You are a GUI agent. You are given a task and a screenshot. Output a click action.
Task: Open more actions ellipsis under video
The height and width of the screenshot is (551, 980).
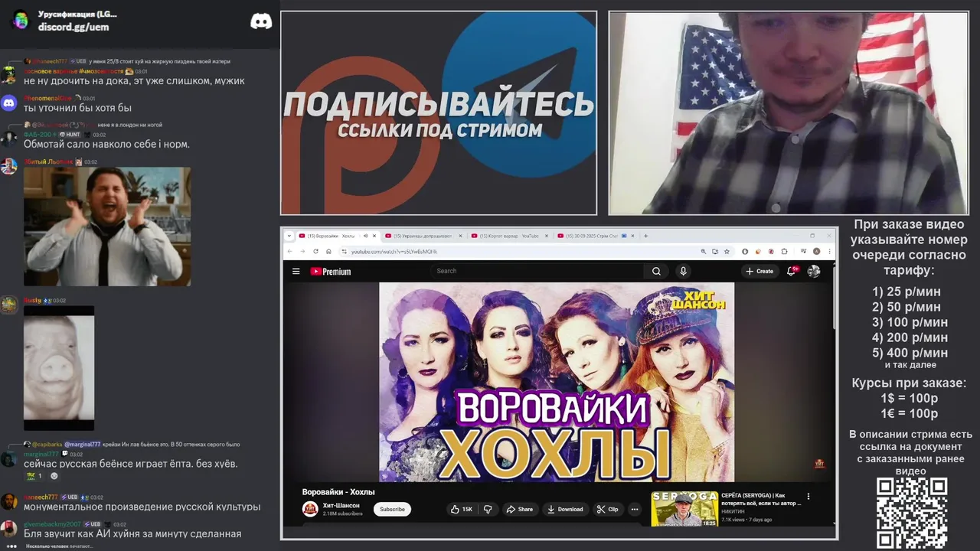[634, 509]
